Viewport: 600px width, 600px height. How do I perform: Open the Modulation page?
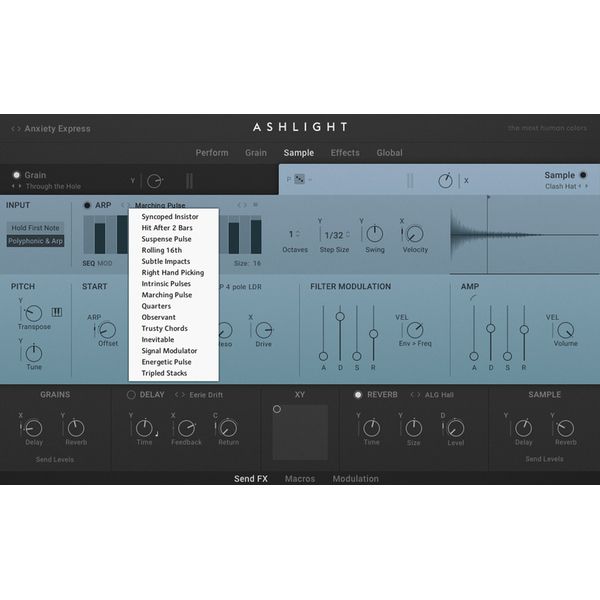(355, 479)
